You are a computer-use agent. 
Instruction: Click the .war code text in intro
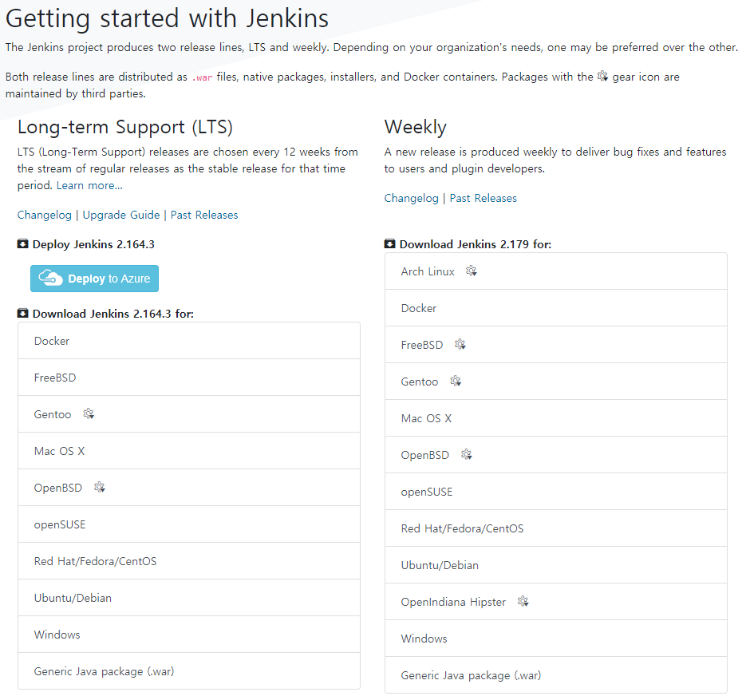(202, 77)
